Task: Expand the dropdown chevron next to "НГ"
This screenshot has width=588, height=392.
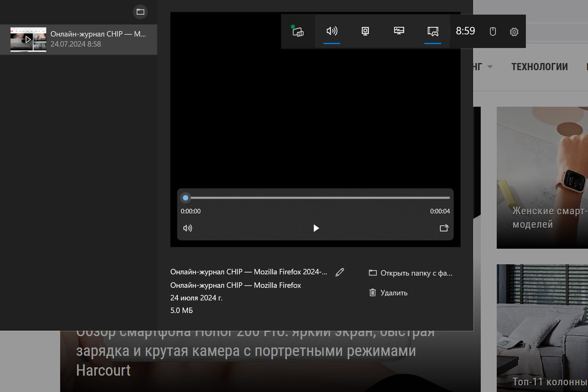Action: [491, 67]
